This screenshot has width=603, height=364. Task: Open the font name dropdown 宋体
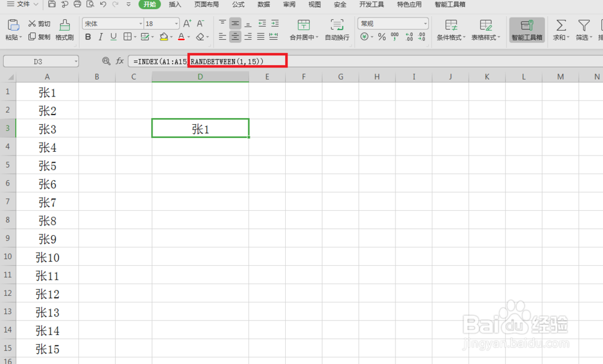pyautogui.click(x=140, y=24)
